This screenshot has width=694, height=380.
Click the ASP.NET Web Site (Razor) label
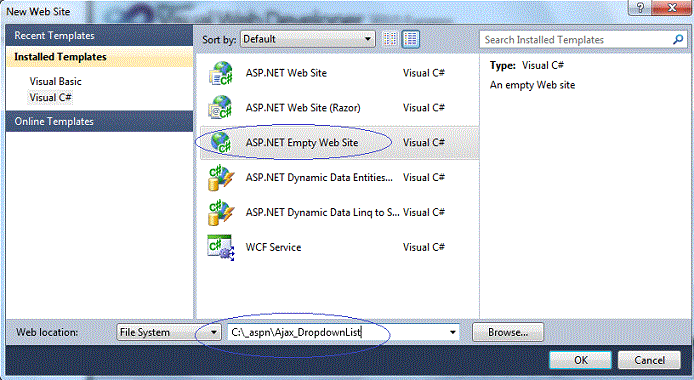(303, 107)
